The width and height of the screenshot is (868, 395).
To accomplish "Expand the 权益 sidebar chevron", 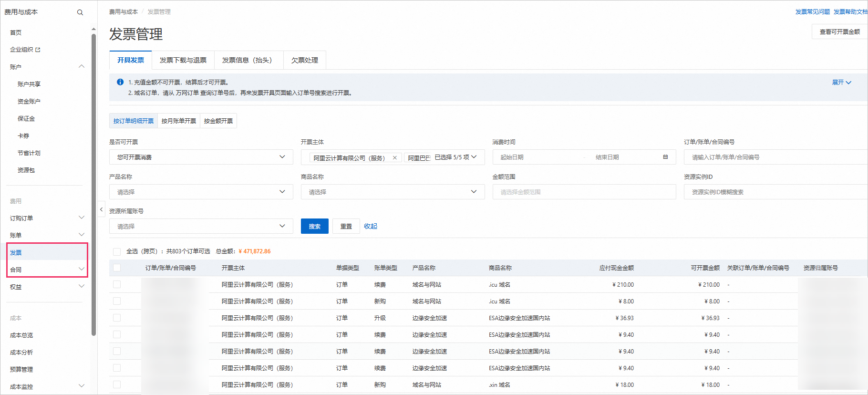I will click(82, 286).
